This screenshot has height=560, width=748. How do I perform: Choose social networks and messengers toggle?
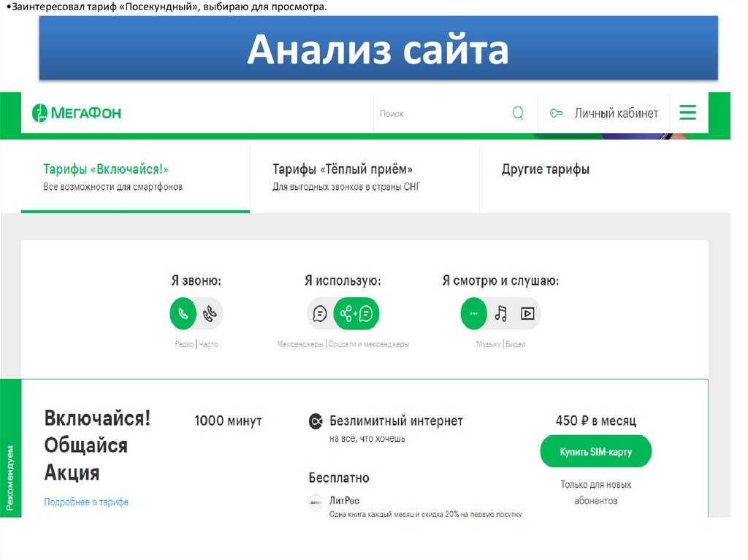(x=356, y=313)
